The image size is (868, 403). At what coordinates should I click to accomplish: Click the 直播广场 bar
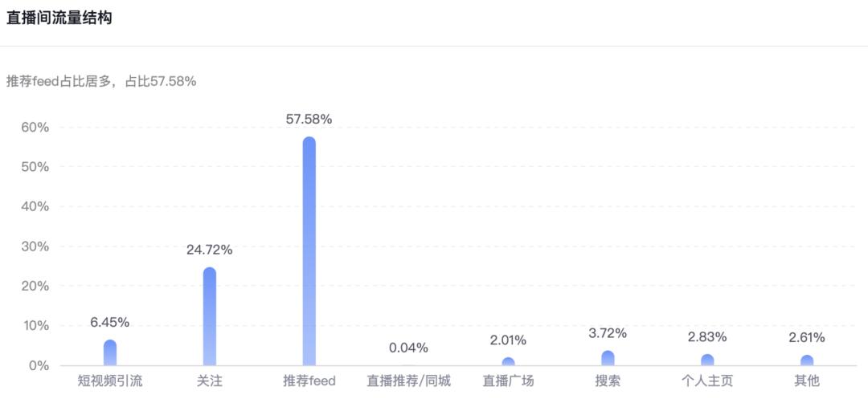(508, 361)
